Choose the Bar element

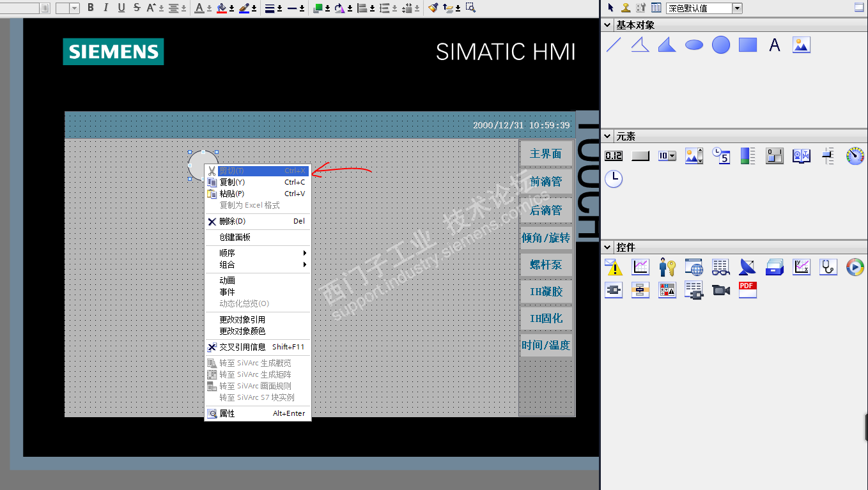coord(748,156)
